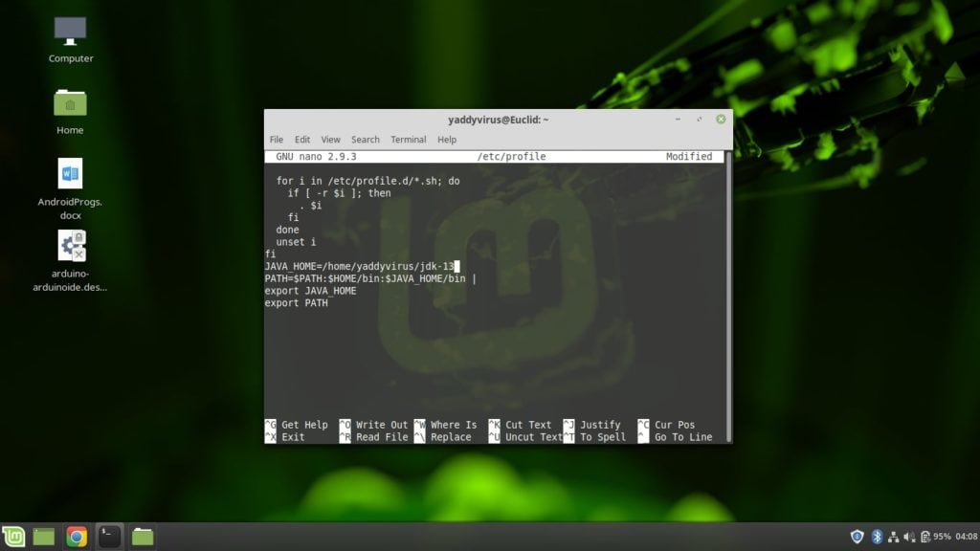Close the yaddyvirus@Euclid terminal window

(721, 119)
